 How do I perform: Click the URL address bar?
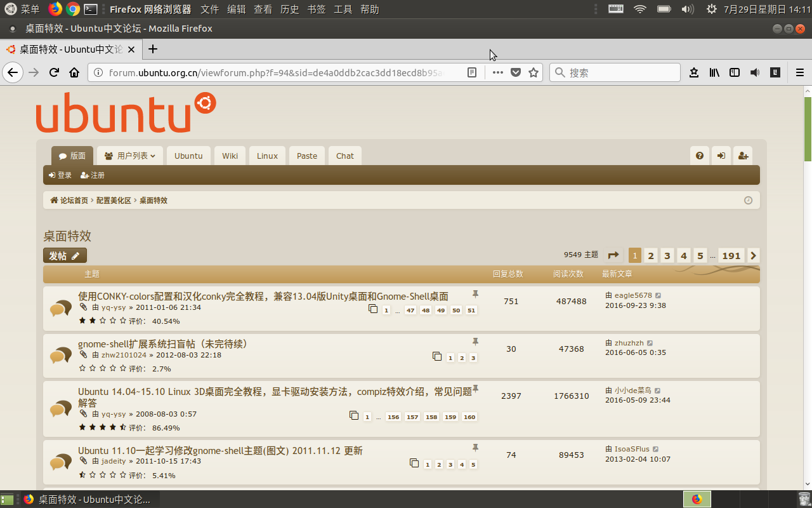276,72
